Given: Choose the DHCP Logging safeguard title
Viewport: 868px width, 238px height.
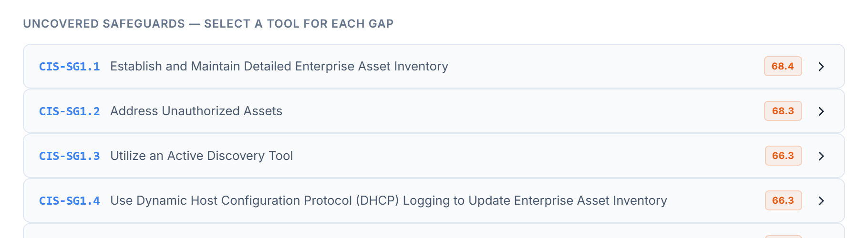Looking at the screenshot, I should pyautogui.click(x=388, y=200).
